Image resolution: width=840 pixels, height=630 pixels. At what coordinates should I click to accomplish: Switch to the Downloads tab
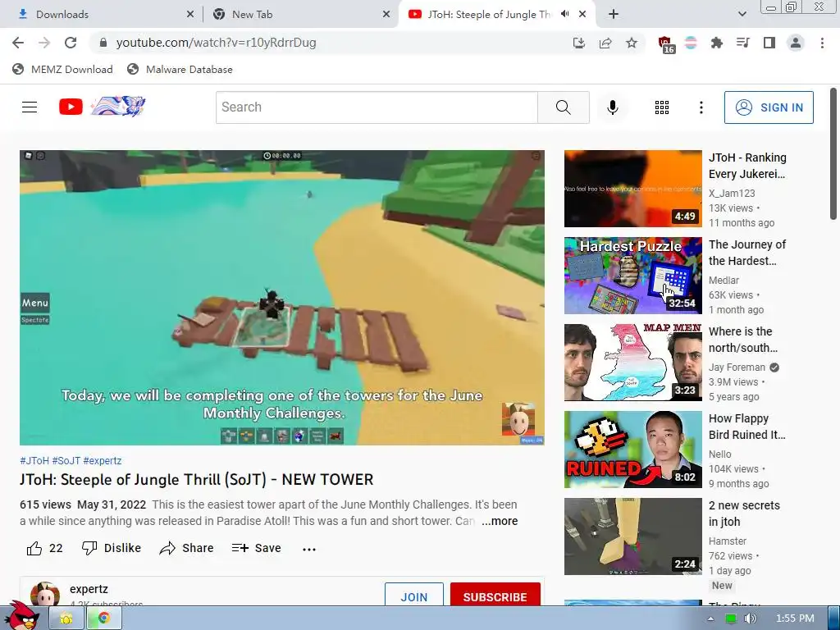pyautogui.click(x=102, y=15)
